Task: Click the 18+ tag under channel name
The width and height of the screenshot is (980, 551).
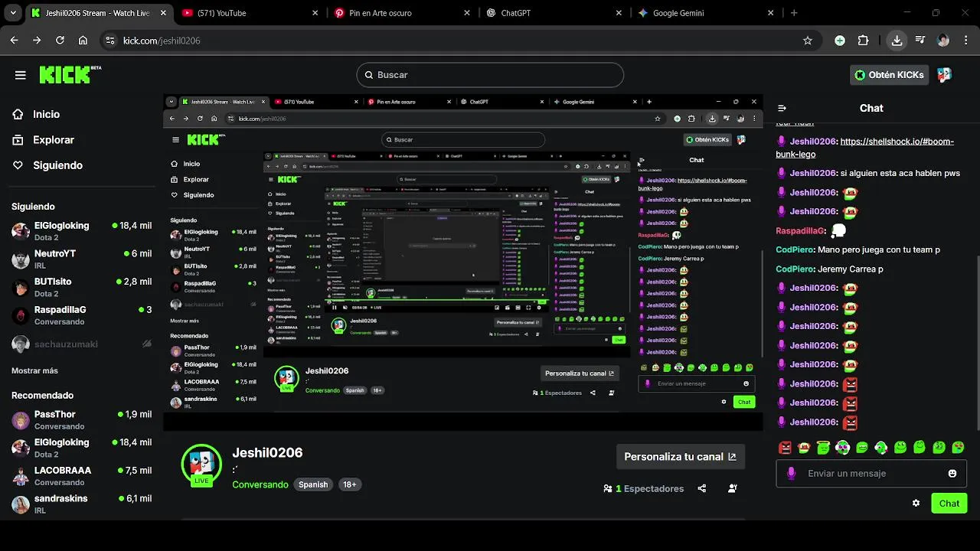Action: tap(349, 484)
